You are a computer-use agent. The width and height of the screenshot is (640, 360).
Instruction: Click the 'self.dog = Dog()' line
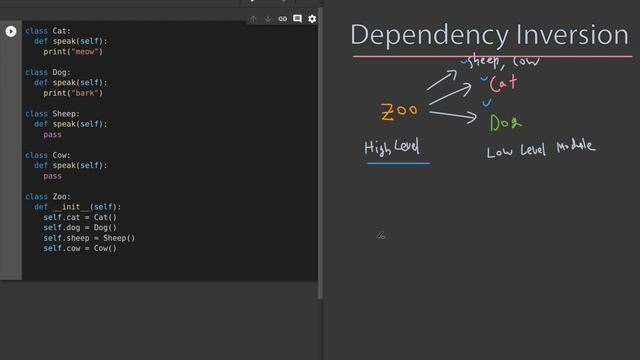pos(80,228)
